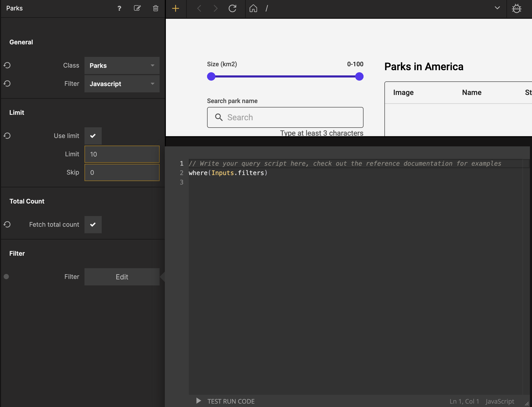
Task: Click the line 1 comment in editor
Action: pyautogui.click(x=345, y=163)
